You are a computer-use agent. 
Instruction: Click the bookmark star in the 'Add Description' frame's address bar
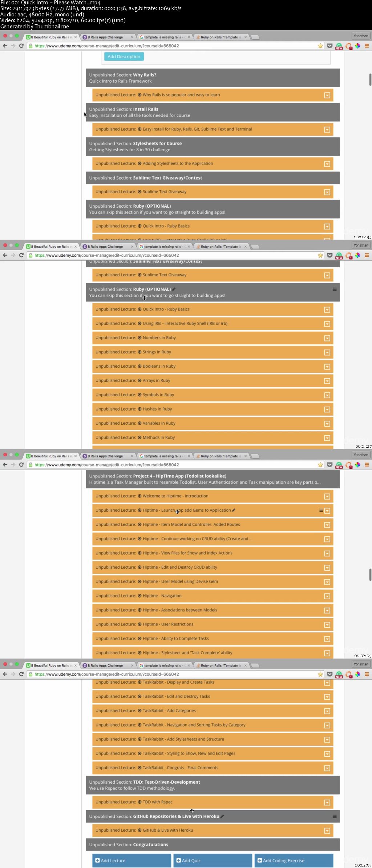point(320,46)
